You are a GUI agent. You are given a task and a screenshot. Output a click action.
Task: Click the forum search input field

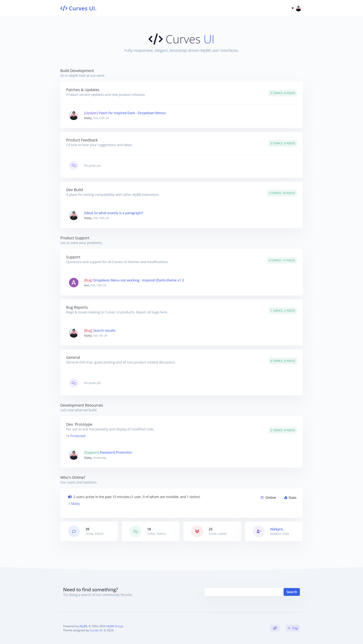point(243,592)
